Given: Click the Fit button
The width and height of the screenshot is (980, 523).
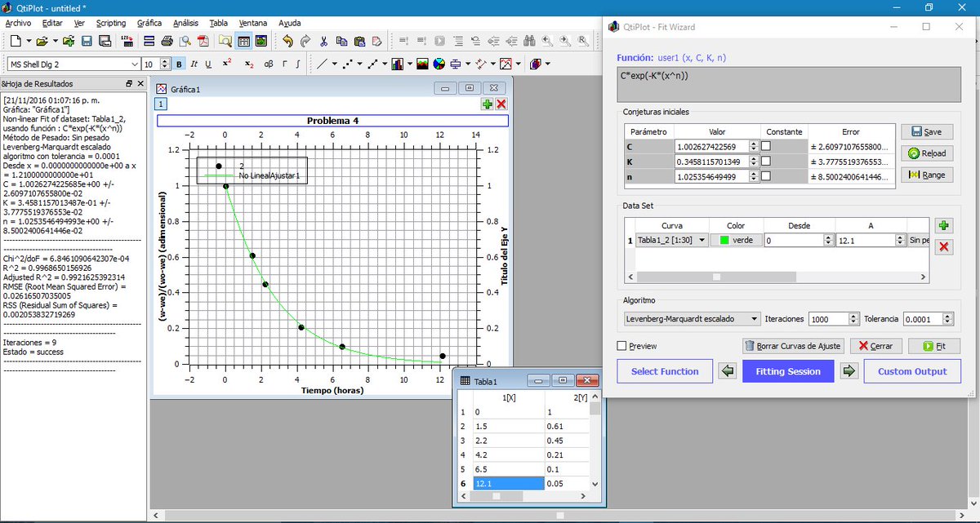Looking at the screenshot, I should (x=934, y=346).
